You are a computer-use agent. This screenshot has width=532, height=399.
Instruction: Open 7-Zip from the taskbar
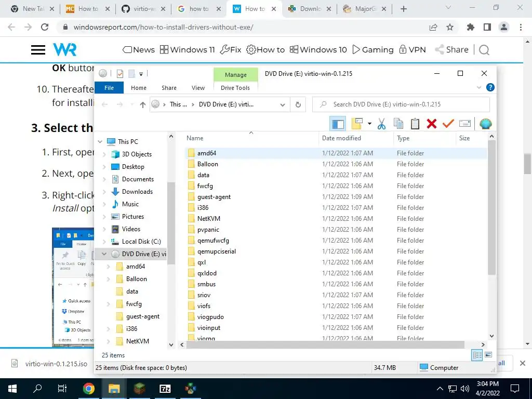point(165,389)
